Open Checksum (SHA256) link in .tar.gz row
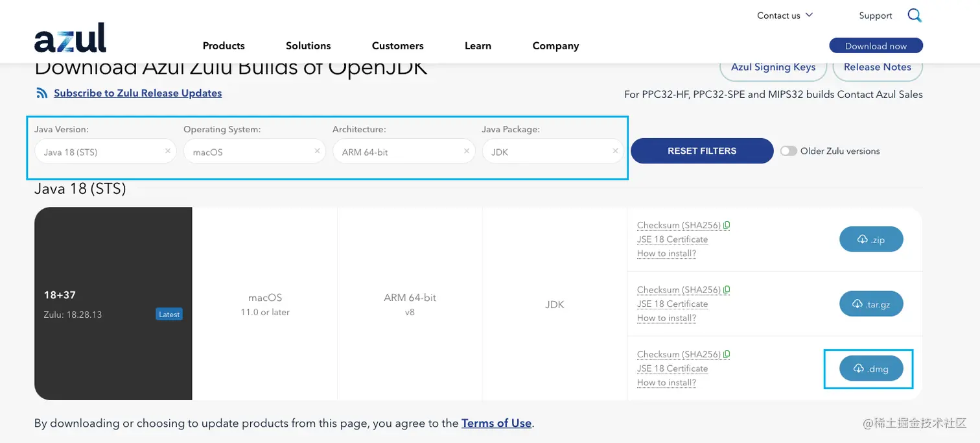The width and height of the screenshot is (980, 443). pos(679,290)
